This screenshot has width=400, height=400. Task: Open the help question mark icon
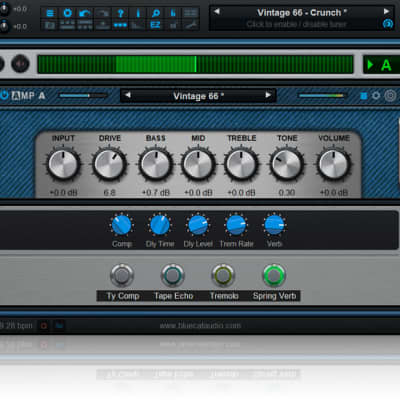[120, 13]
